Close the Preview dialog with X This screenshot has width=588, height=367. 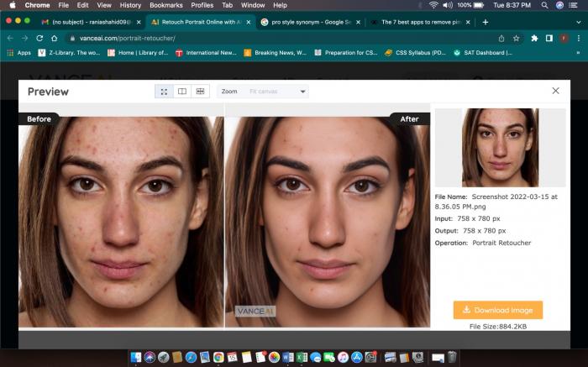pyautogui.click(x=555, y=91)
